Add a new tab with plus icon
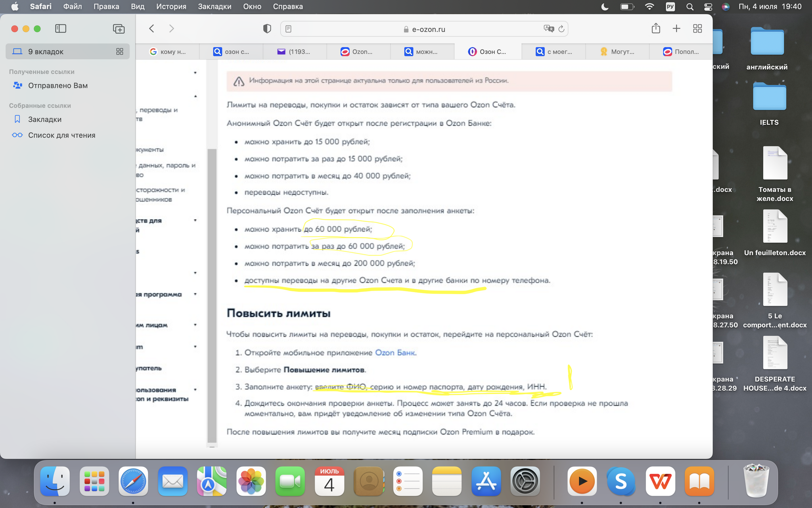812x508 pixels. click(676, 29)
